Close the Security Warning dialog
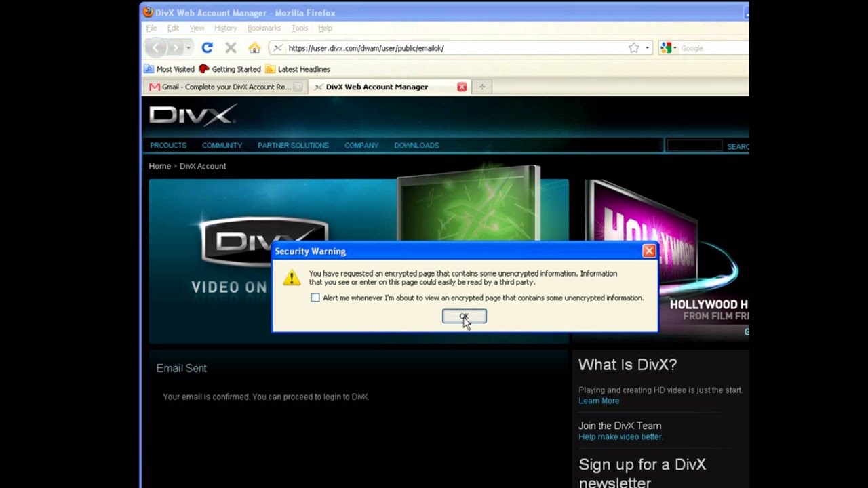 click(649, 251)
